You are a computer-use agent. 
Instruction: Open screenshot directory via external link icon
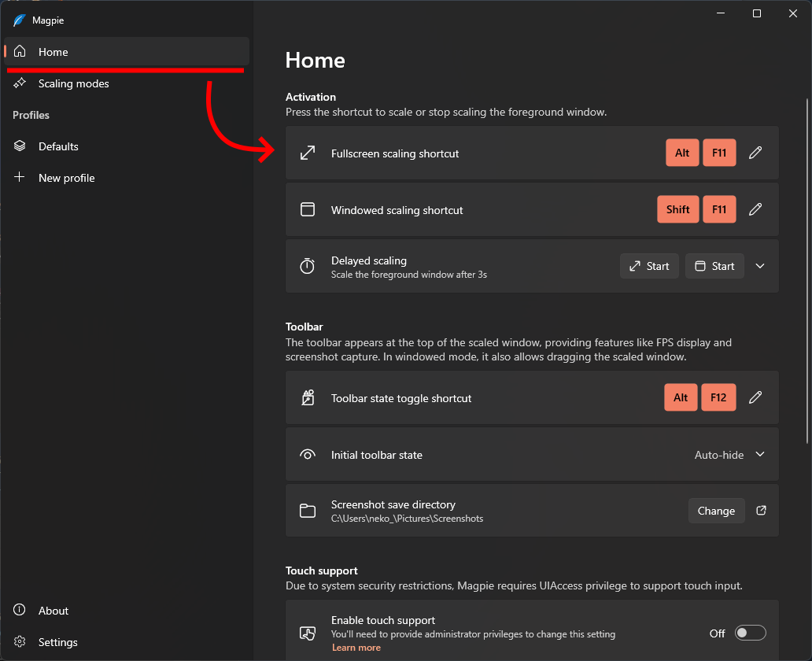761,511
